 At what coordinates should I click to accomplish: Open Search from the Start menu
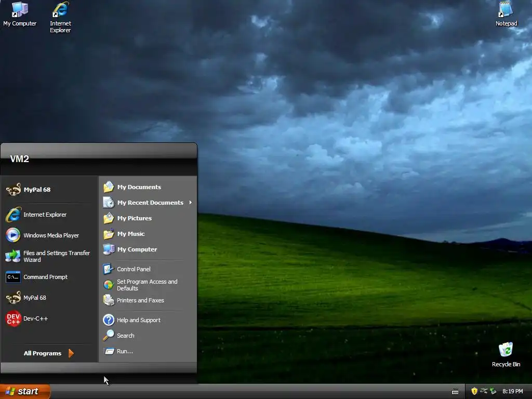(x=148, y=336)
